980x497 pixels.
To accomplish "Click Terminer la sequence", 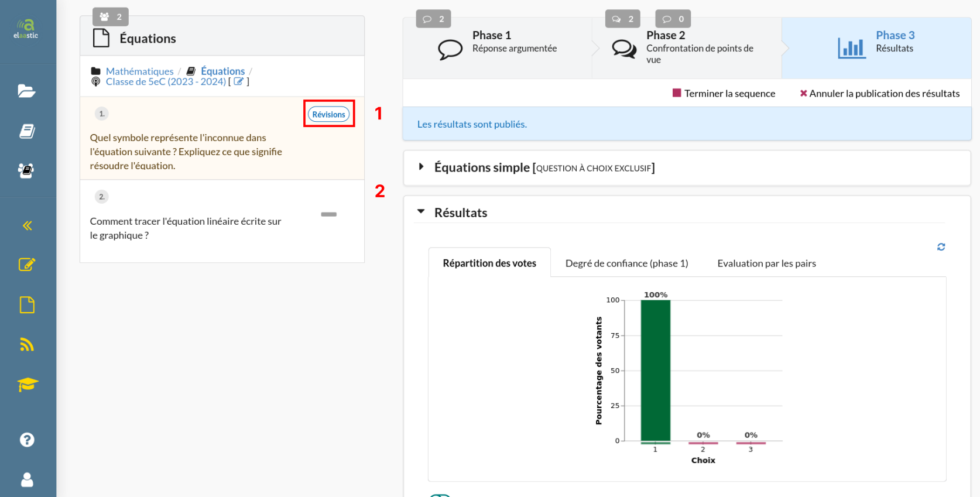I will pos(724,94).
